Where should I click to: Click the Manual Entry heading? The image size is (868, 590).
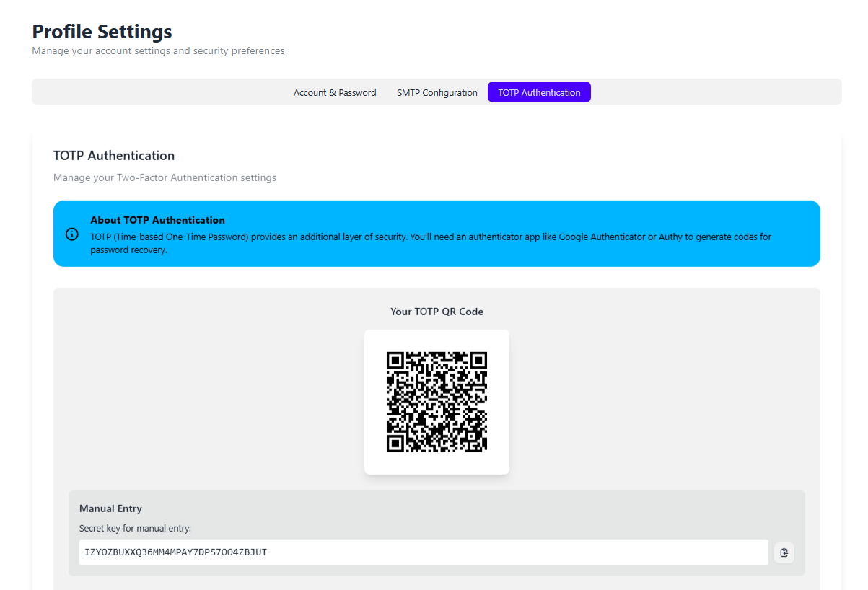[110, 508]
